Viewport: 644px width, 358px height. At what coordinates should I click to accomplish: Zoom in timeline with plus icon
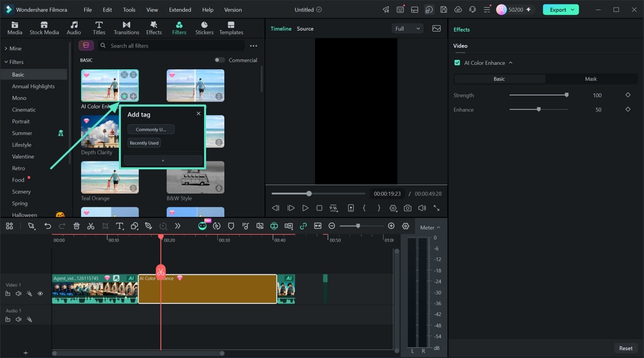click(391, 226)
